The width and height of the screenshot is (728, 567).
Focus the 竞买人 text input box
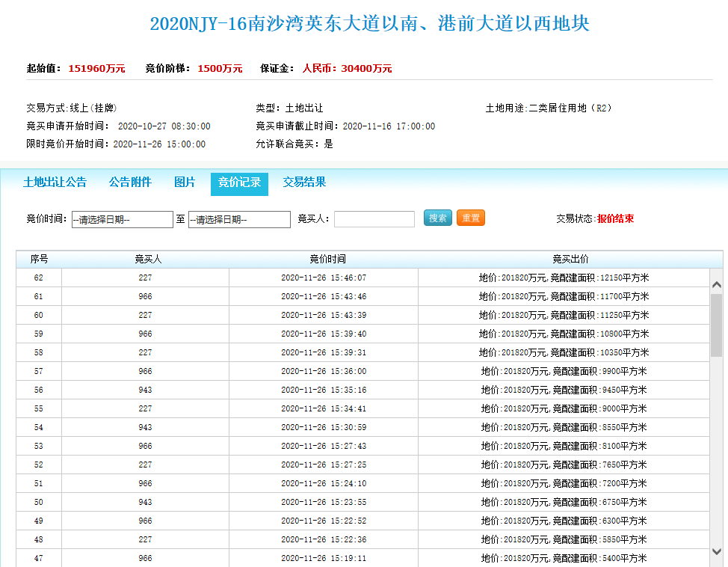(374, 219)
